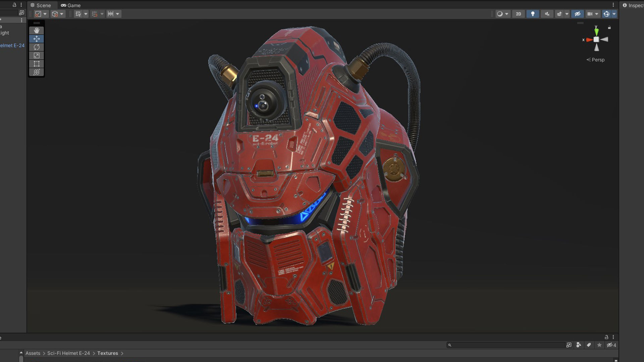Toggle Project panel lock icon
Viewport: 644px width, 362px height.
pos(606,337)
